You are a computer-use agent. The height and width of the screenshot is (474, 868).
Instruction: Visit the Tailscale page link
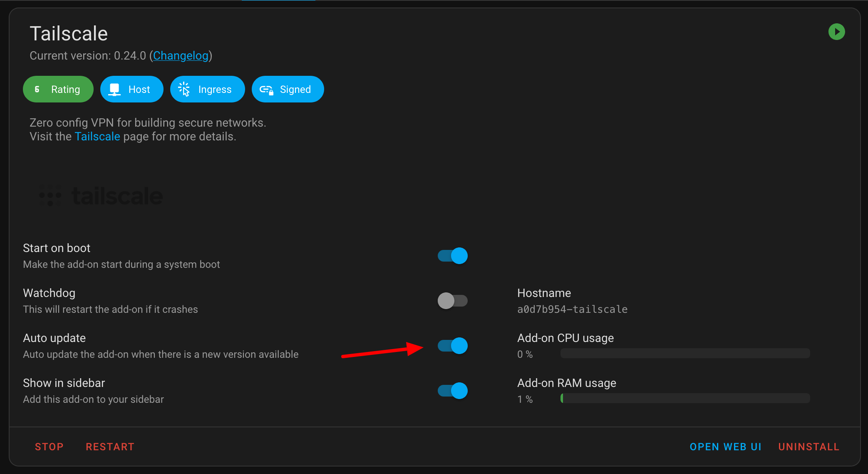pos(97,136)
